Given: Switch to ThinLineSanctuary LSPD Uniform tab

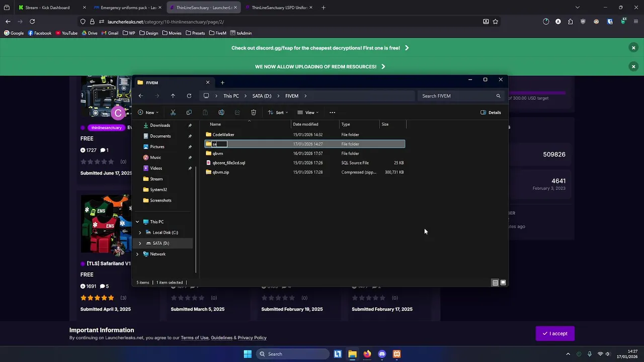Looking at the screenshot, I should click(x=279, y=8).
